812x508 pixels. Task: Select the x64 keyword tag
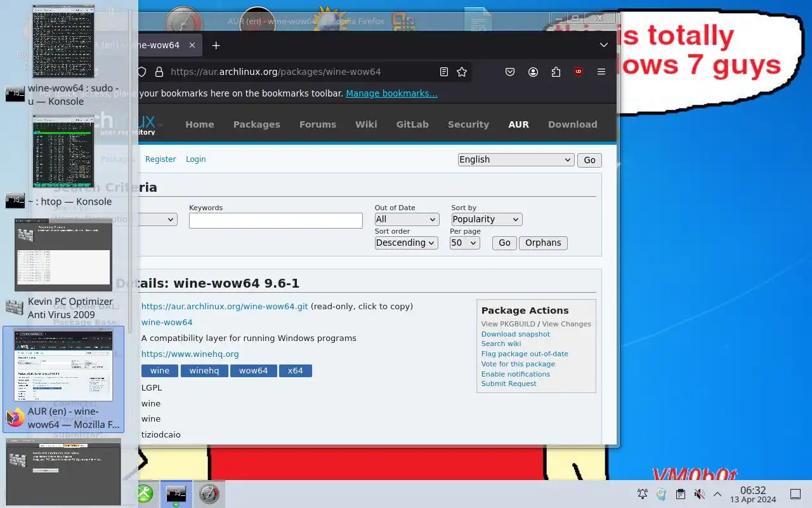click(x=296, y=370)
